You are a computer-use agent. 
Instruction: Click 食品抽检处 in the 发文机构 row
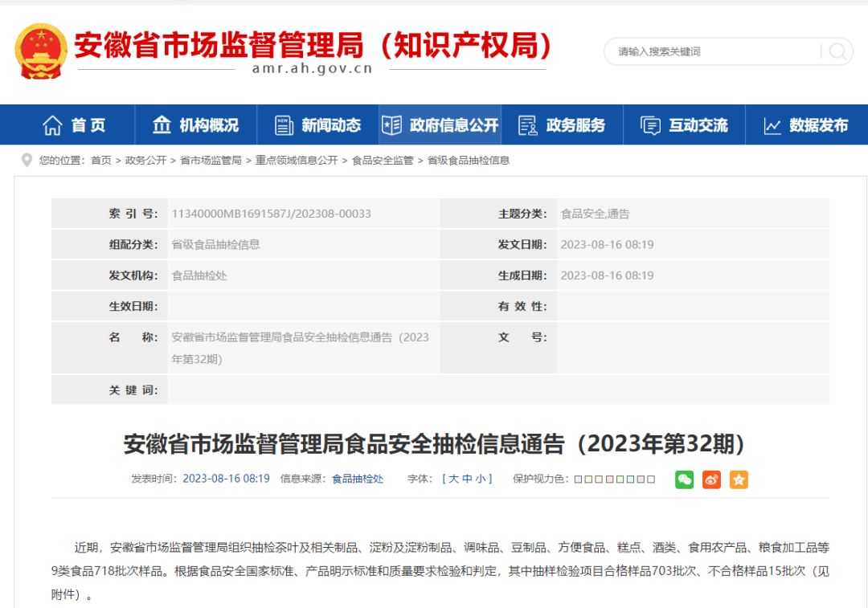pos(199,275)
